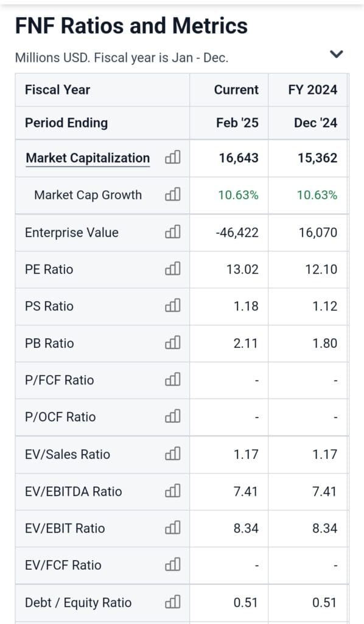This screenshot has height=624, width=364.
Task: Select the PE Ratio chart icon
Action: coord(172,269)
